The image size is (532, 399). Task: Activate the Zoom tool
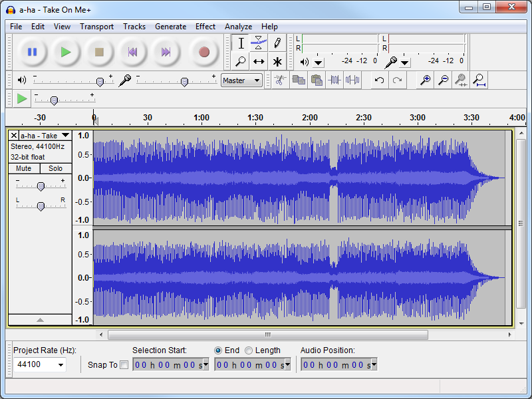tap(241, 61)
